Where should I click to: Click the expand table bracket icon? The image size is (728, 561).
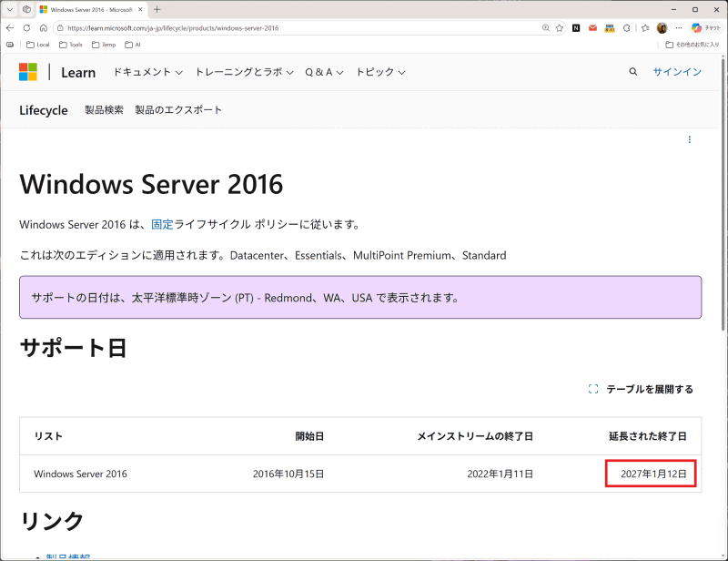(593, 389)
